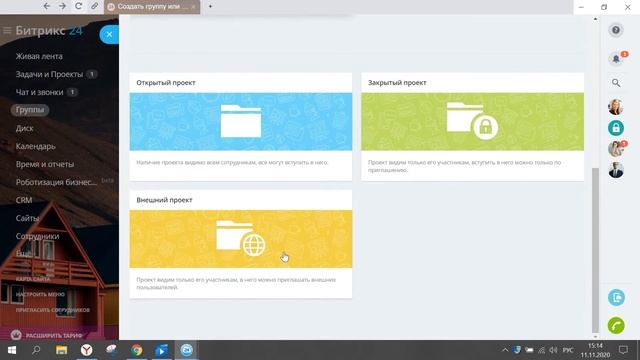This screenshot has height=360, width=640.
Task: Open chat with the man in suit avatar
Action: pos(616,170)
